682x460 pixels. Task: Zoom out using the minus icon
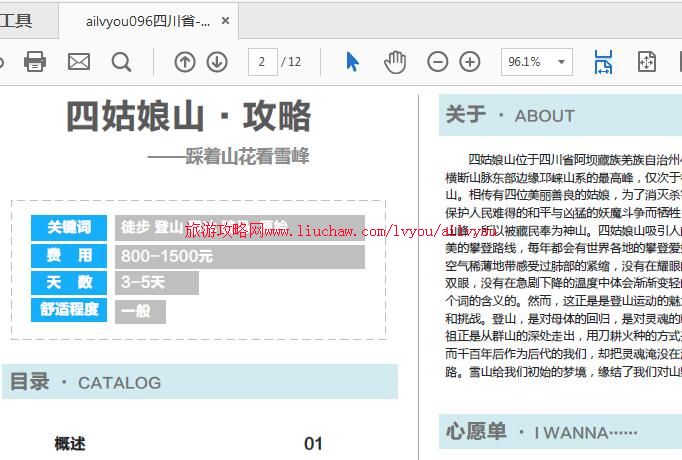[438, 62]
